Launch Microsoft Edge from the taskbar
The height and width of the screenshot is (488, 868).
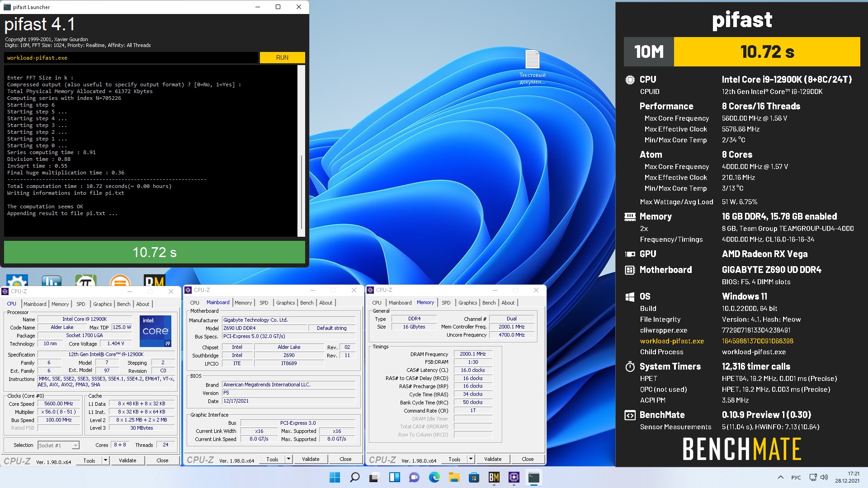point(434,477)
